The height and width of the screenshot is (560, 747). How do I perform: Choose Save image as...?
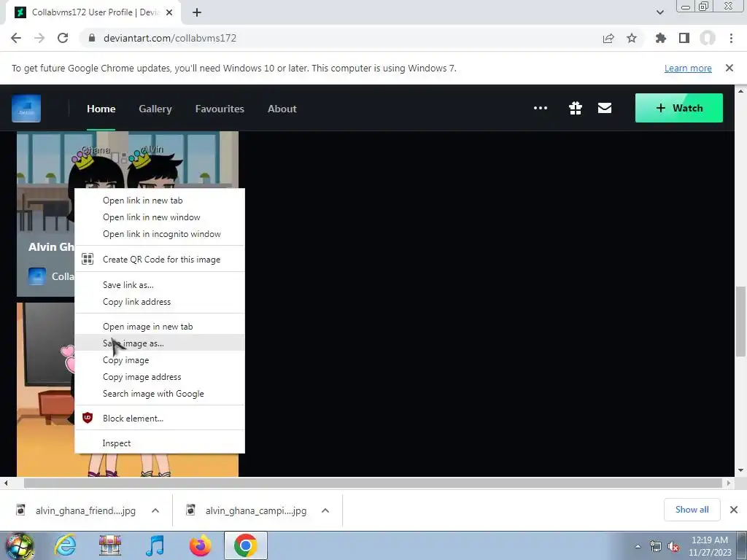tap(160, 343)
